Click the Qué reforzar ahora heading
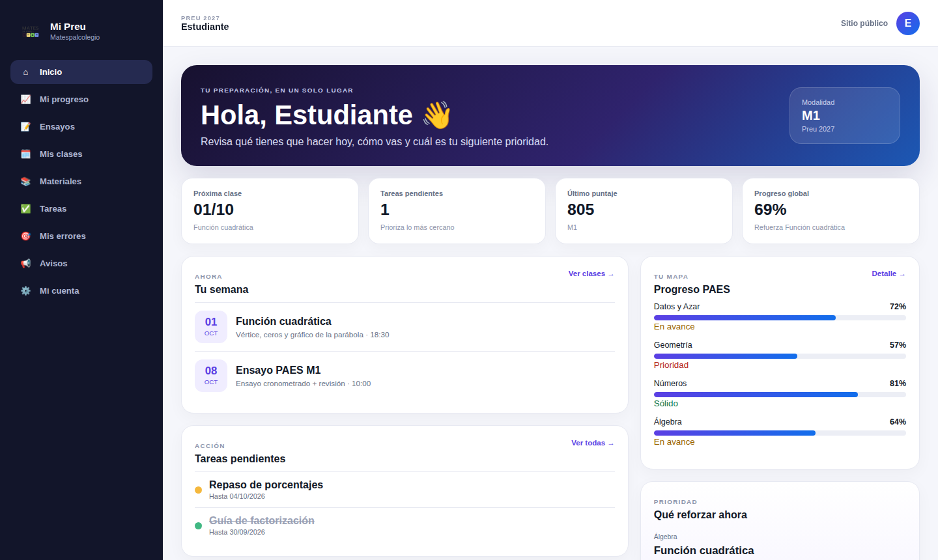Screen dimensions: 938x560 (700, 514)
